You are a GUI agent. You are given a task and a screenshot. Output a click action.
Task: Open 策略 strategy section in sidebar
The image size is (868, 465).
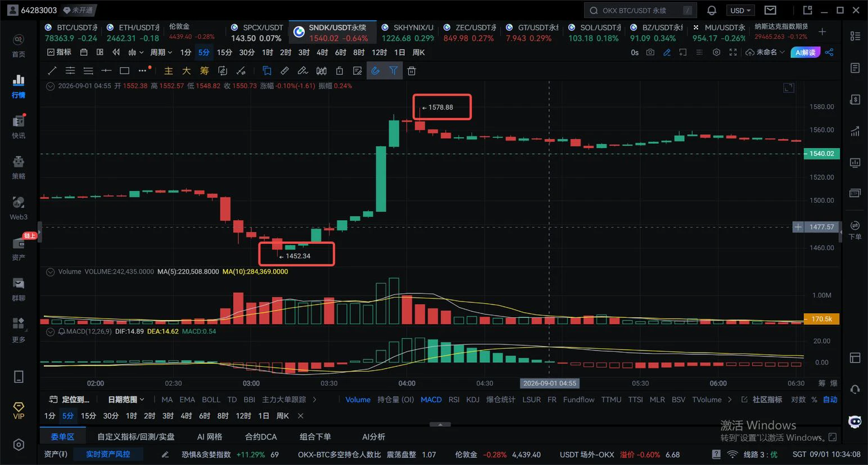point(19,167)
